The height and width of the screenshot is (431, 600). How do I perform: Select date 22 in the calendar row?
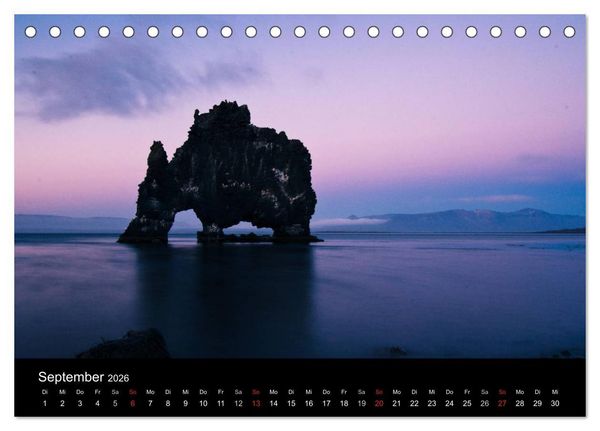pyautogui.click(x=414, y=403)
